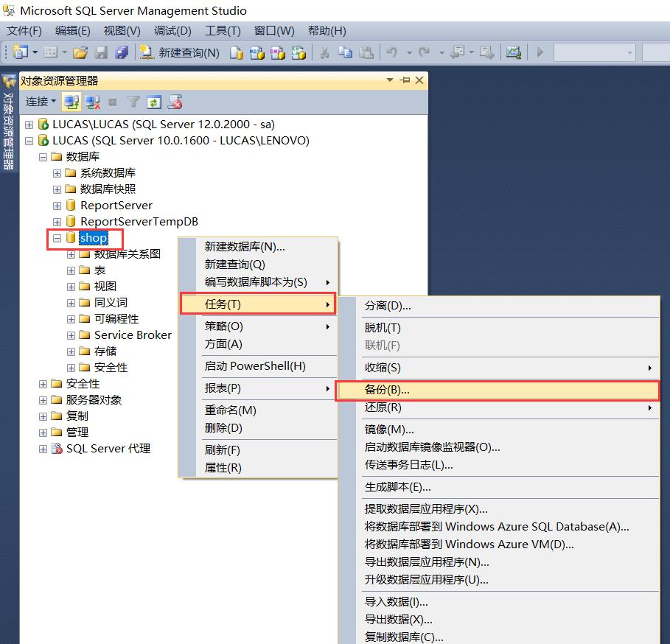Click the red-X script icon in Object Explorer toolbar
This screenshot has height=644, width=670.
pyautogui.click(x=175, y=102)
